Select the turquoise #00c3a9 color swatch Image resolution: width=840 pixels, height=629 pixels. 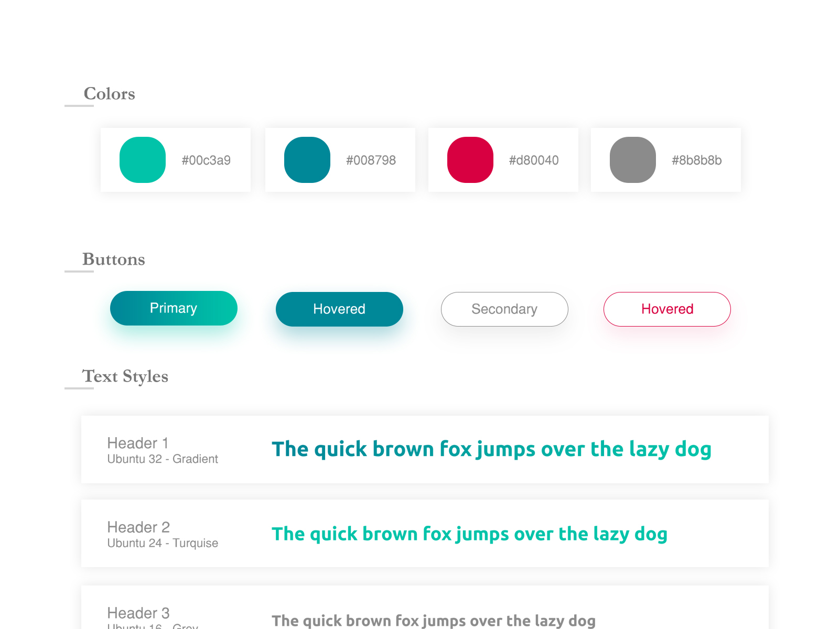click(x=142, y=160)
